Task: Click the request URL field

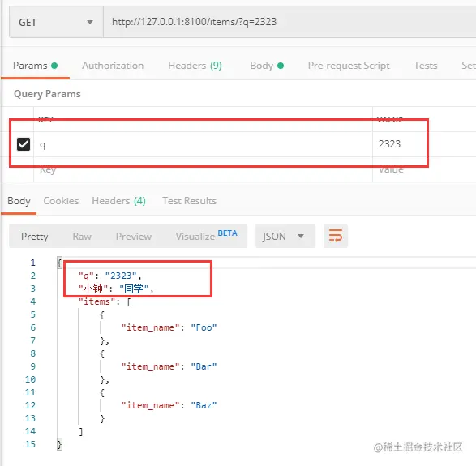Action: pos(289,22)
